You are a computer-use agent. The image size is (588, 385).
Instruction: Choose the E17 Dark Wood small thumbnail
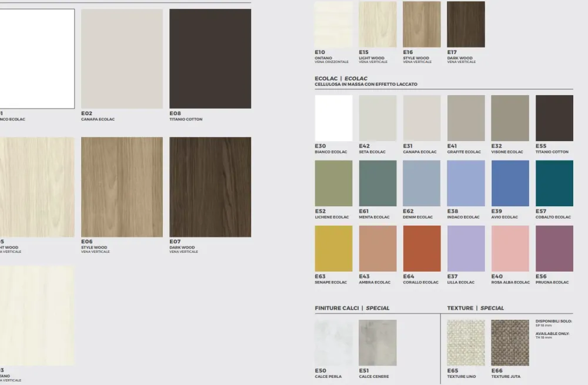[466, 24]
